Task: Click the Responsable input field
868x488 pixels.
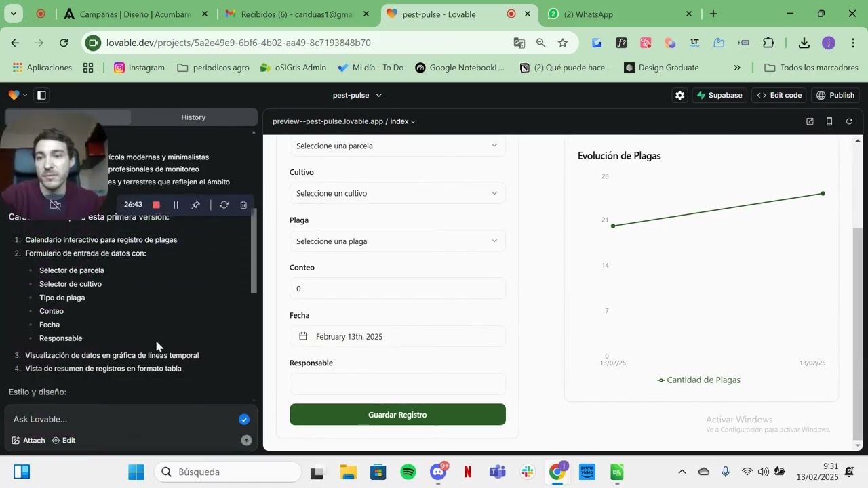Action: click(x=397, y=384)
